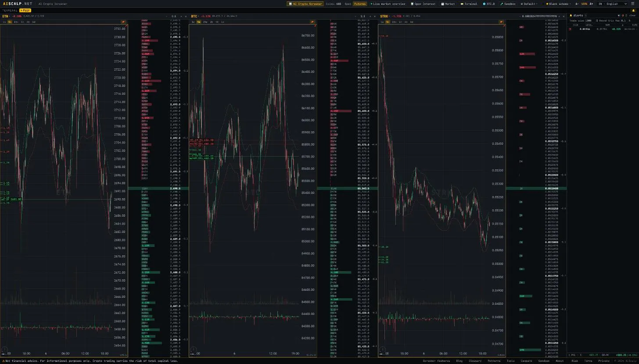Image resolution: width=639 pixels, height=364 pixels.
Task: Open the Terminal page
Action: coord(469,4)
